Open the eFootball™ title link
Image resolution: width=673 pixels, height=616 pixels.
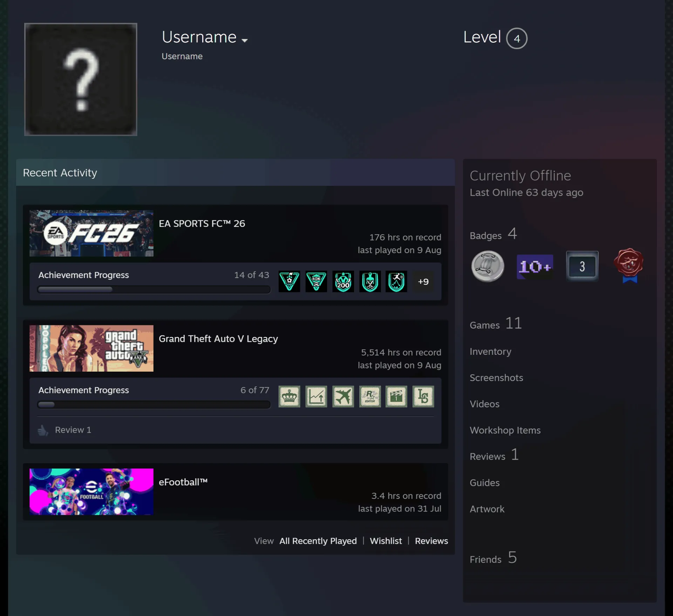183,482
